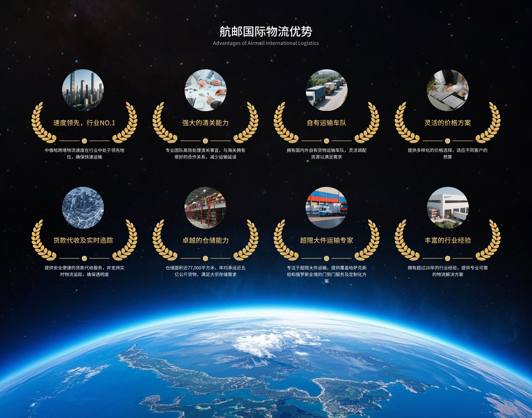Viewport: 532px width, 418px height.
Task: Click the 灵活的价格方案 heading
Action: (447, 123)
